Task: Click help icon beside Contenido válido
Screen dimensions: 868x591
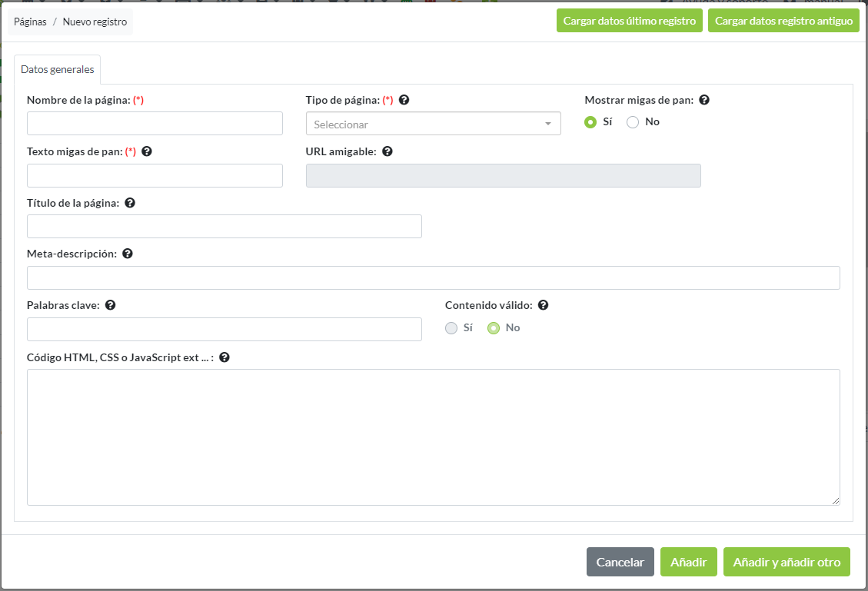Action: pyautogui.click(x=544, y=305)
